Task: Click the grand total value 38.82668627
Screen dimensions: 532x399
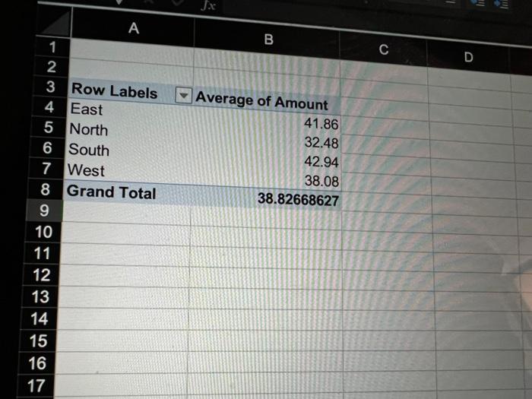Action: (x=298, y=199)
